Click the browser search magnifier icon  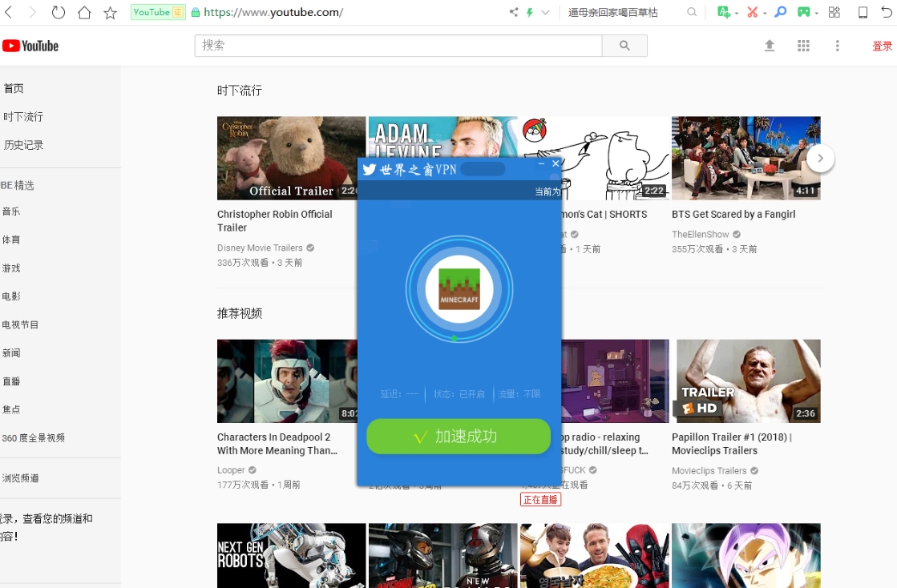(692, 12)
